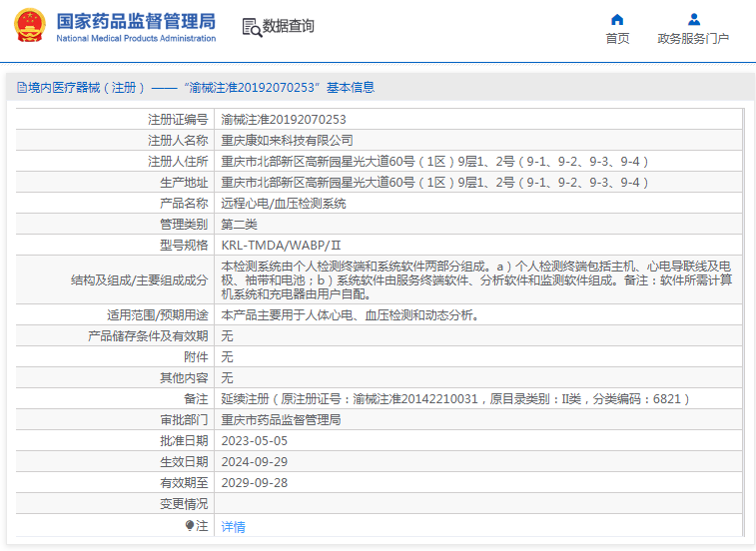Select effective date 2024-09-29

click(x=254, y=462)
